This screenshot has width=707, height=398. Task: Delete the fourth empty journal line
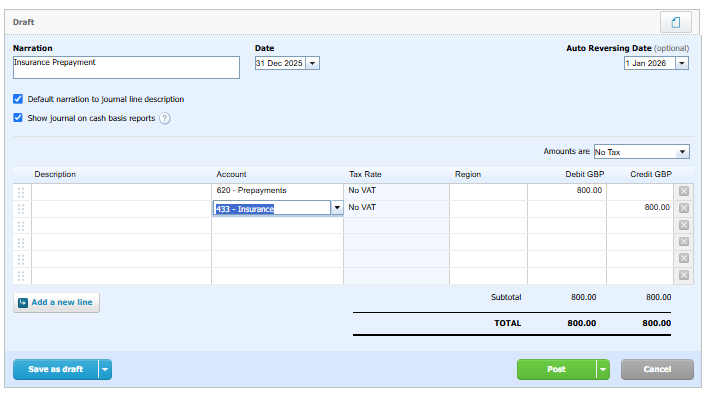[x=684, y=242]
